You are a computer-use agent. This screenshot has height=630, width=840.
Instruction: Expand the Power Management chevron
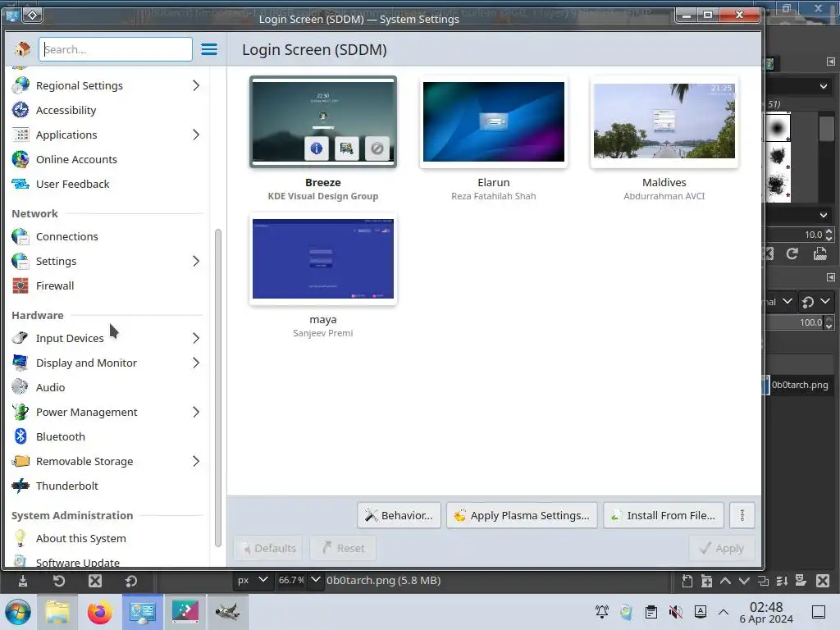tap(196, 413)
